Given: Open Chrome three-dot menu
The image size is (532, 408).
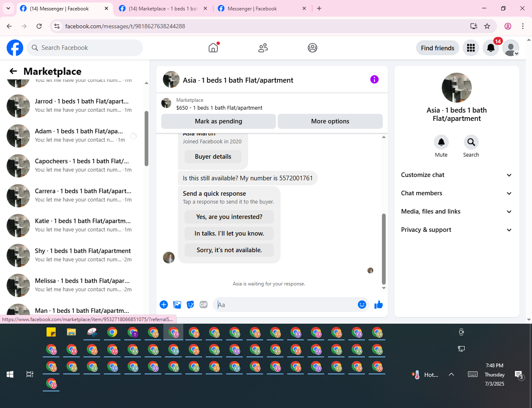Looking at the screenshot, I should 523,26.
